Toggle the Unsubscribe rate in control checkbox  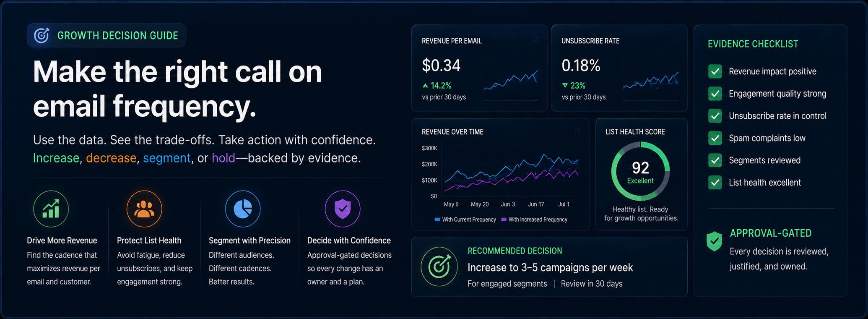click(x=715, y=116)
